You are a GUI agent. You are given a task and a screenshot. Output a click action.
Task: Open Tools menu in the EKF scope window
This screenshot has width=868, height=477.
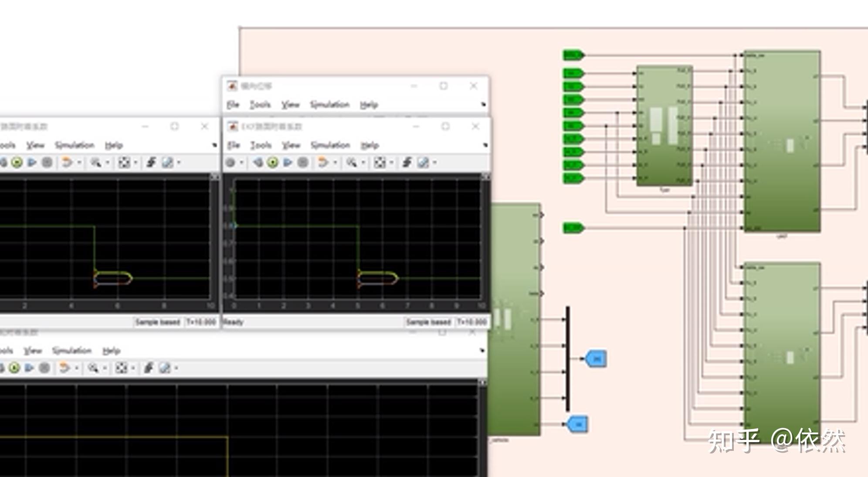(x=261, y=145)
